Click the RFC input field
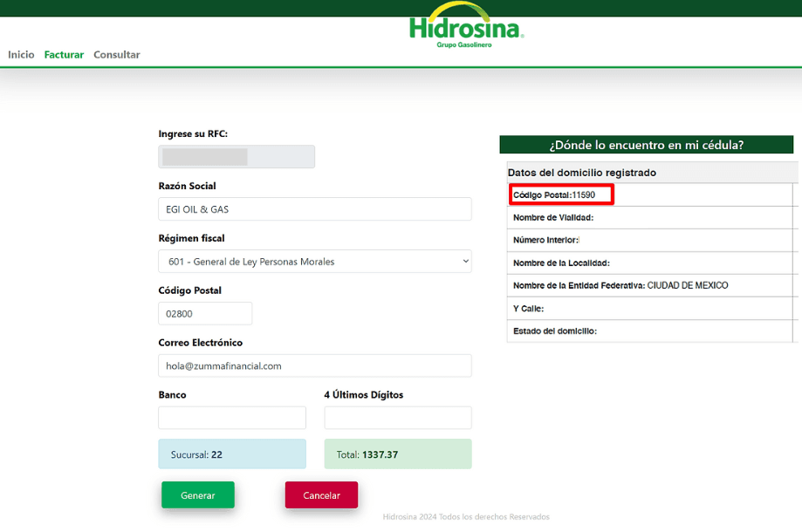This screenshot has width=802, height=532. pos(236,156)
